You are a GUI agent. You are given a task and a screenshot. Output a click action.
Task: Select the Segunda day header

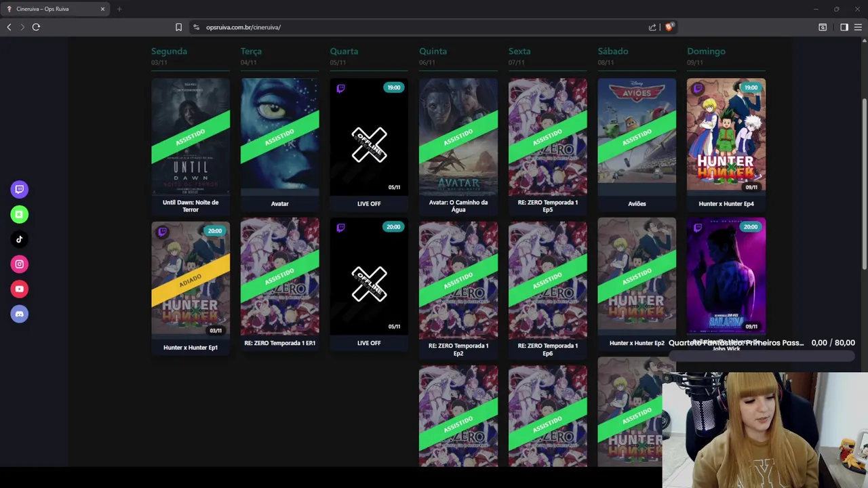pos(169,52)
